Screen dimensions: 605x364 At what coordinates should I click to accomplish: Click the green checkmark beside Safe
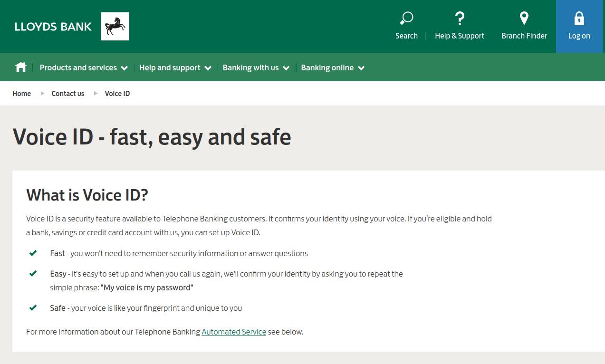[33, 308]
